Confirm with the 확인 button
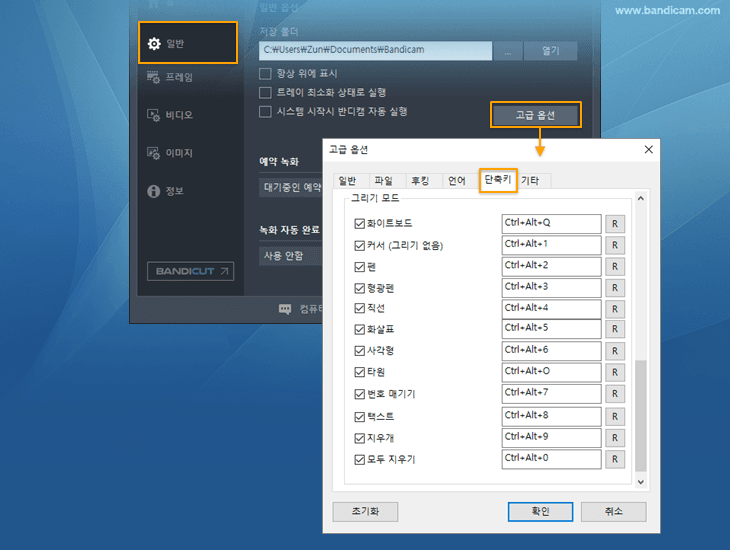 (541, 512)
